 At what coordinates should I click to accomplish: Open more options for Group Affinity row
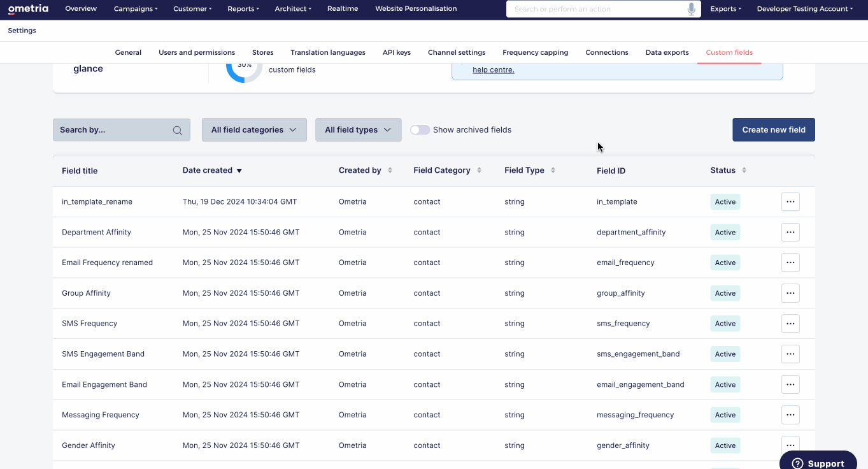click(x=790, y=293)
